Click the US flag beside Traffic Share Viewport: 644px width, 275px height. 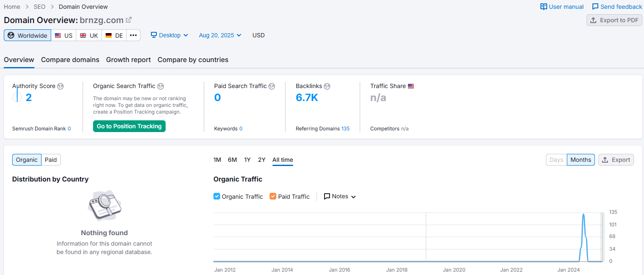point(411,86)
